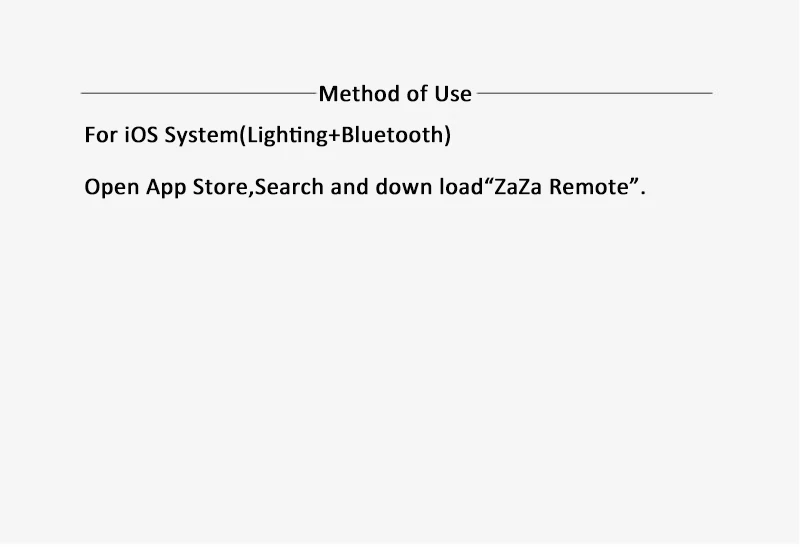800x547 pixels.
Task: Click the "down load" text
Action: point(430,187)
